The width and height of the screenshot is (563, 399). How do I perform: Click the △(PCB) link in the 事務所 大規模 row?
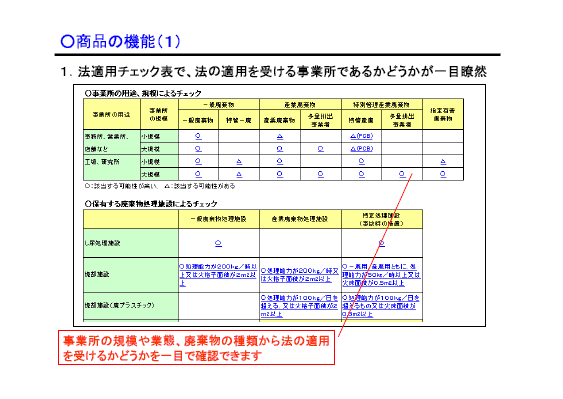click(x=362, y=149)
